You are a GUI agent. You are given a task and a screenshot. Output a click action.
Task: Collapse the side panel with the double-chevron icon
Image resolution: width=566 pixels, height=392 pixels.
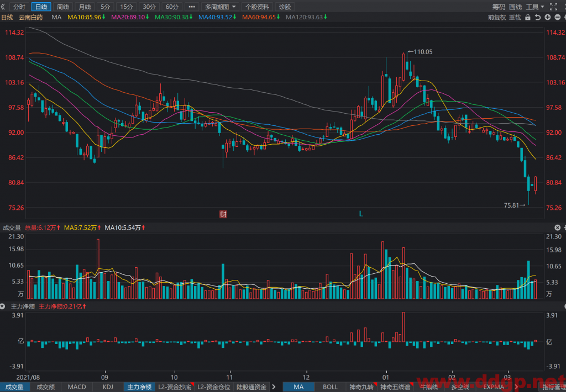coord(3,7)
